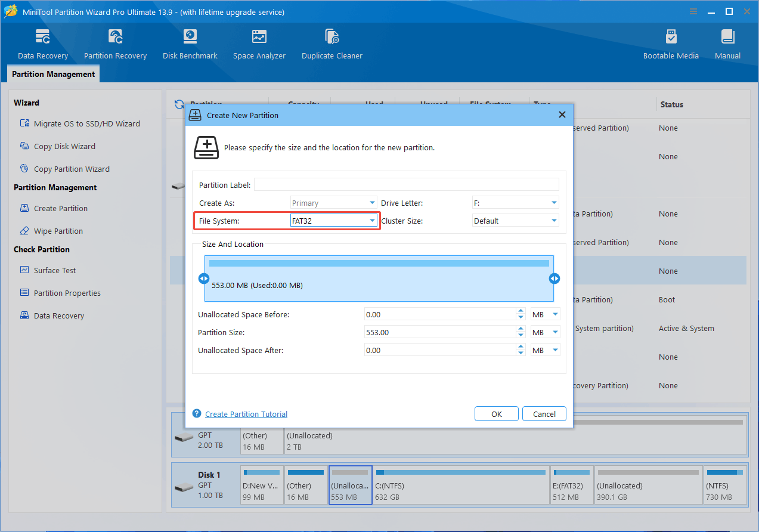Launch Partition Recovery tool
The height and width of the screenshot is (532, 759).
point(115,45)
